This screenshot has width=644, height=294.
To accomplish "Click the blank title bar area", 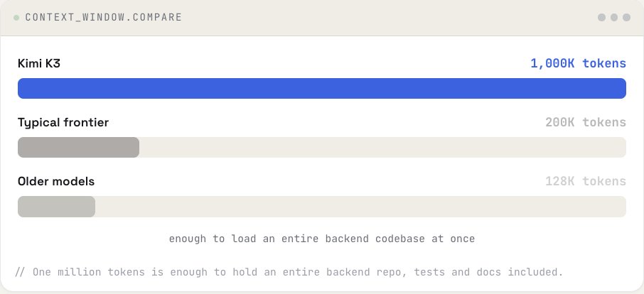I will [x=390, y=17].
